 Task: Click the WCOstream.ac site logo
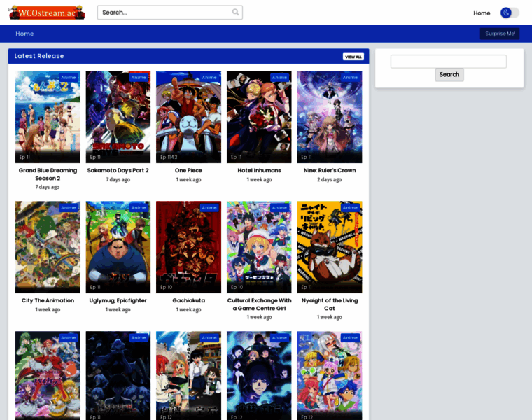pyautogui.click(x=46, y=13)
